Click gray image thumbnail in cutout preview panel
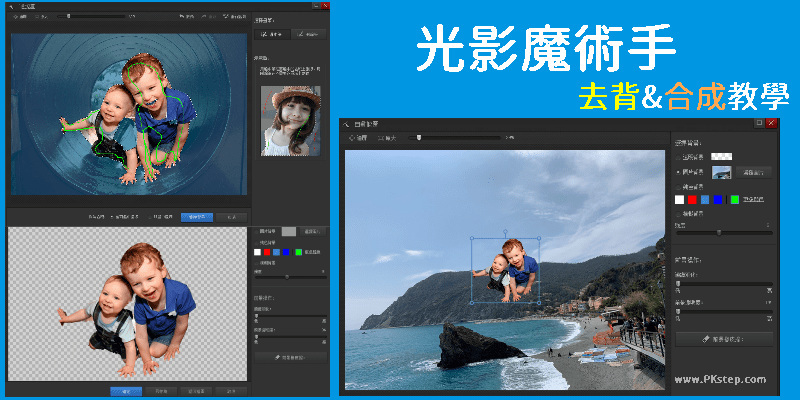 [x=289, y=231]
